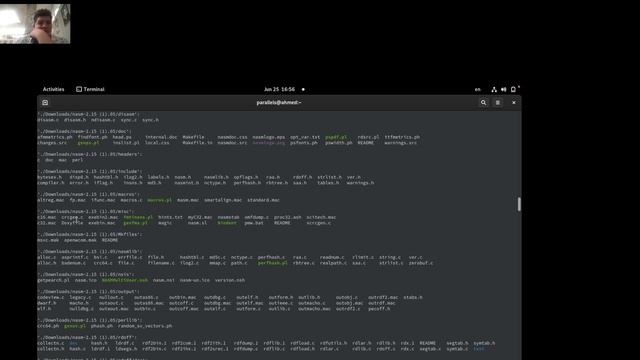Screen dimensions: 640x360
Task: Click labels.h file name
Action: pyautogui.click(x=158, y=177)
